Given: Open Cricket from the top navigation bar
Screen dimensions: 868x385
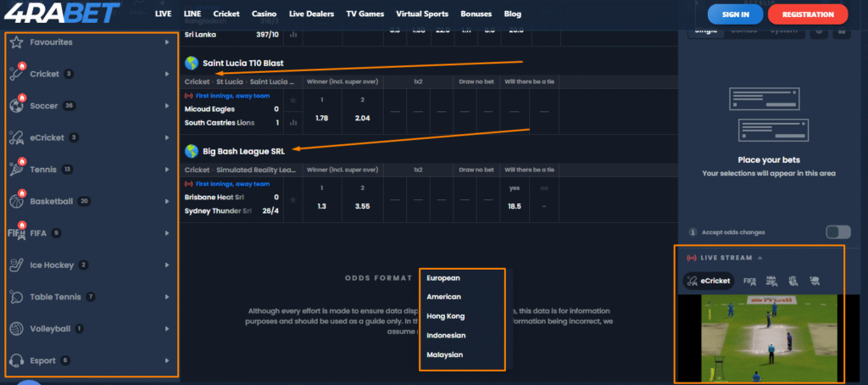Looking at the screenshot, I should [226, 14].
